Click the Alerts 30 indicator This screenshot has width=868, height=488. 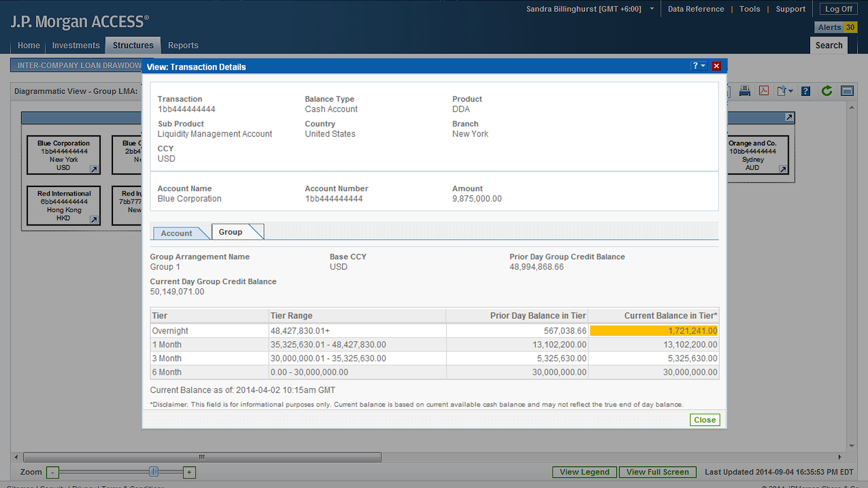coord(836,27)
